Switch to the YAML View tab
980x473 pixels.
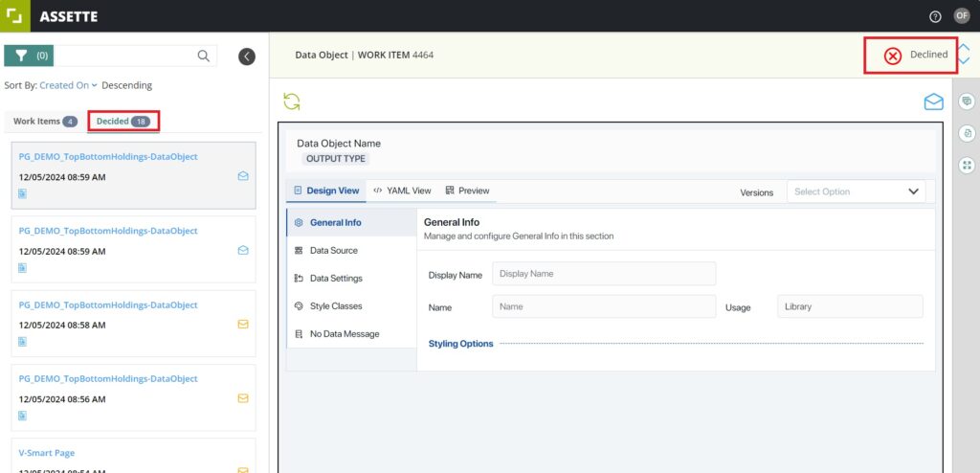[403, 191]
